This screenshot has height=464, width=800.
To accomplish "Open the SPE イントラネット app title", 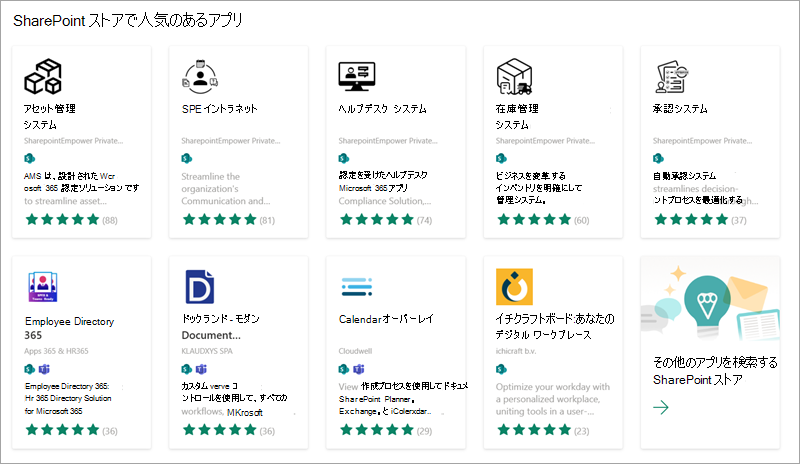I will click(x=219, y=109).
